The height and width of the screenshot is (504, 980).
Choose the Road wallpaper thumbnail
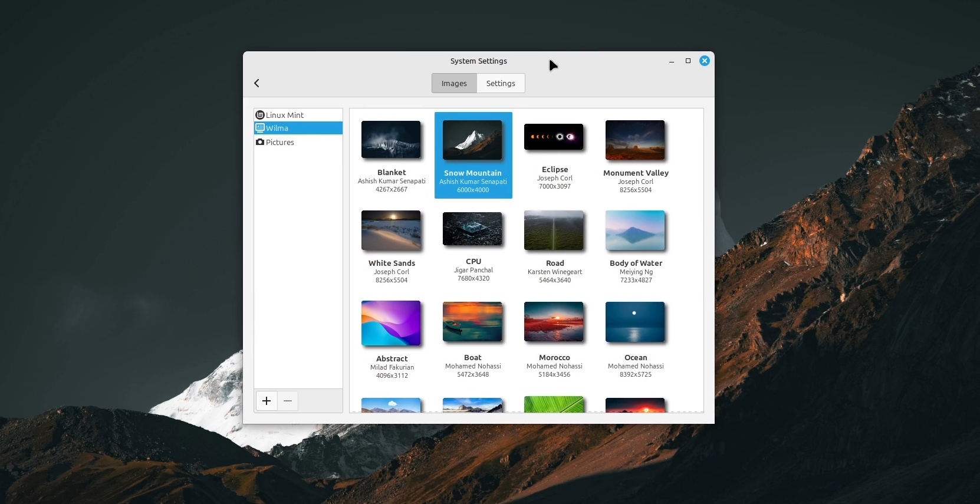coord(554,230)
